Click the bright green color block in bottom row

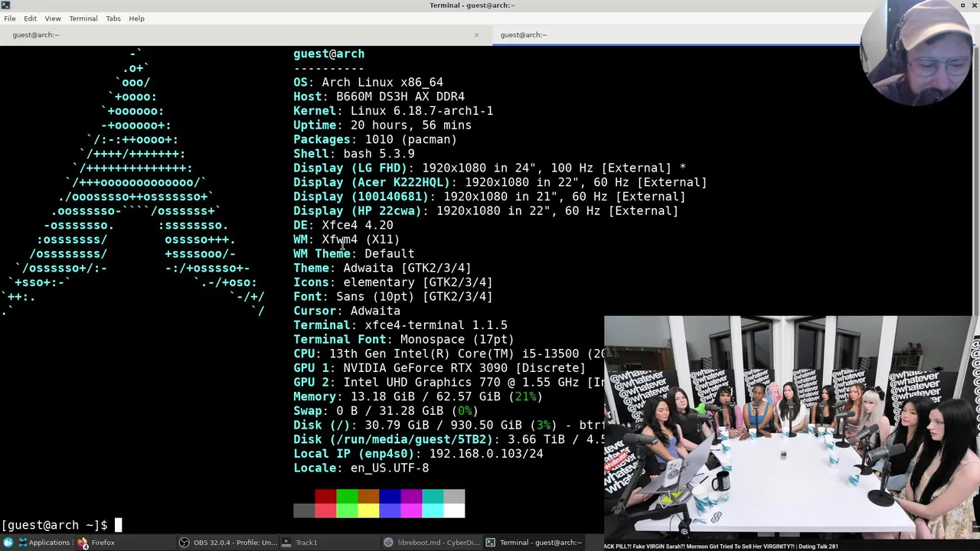click(346, 510)
